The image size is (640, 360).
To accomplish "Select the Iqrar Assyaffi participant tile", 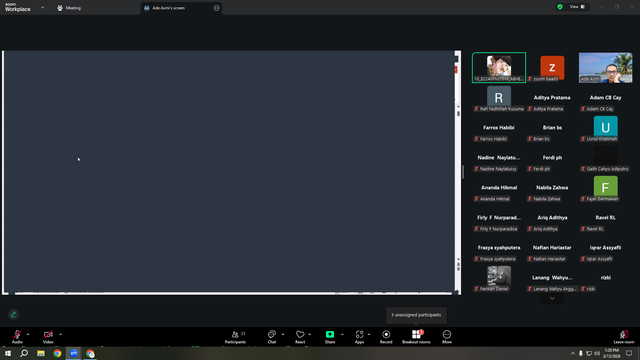I will [x=606, y=249].
